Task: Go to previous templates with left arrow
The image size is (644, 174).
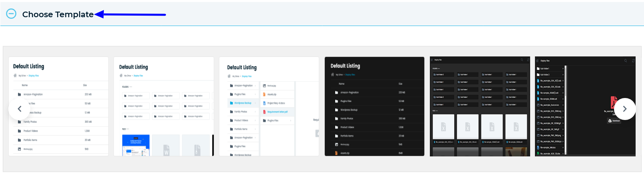Action: (x=19, y=109)
